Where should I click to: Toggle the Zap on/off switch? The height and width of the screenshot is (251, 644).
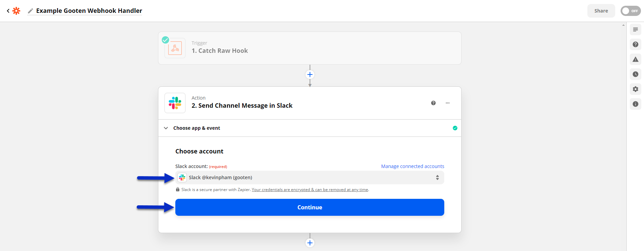(630, 11)
